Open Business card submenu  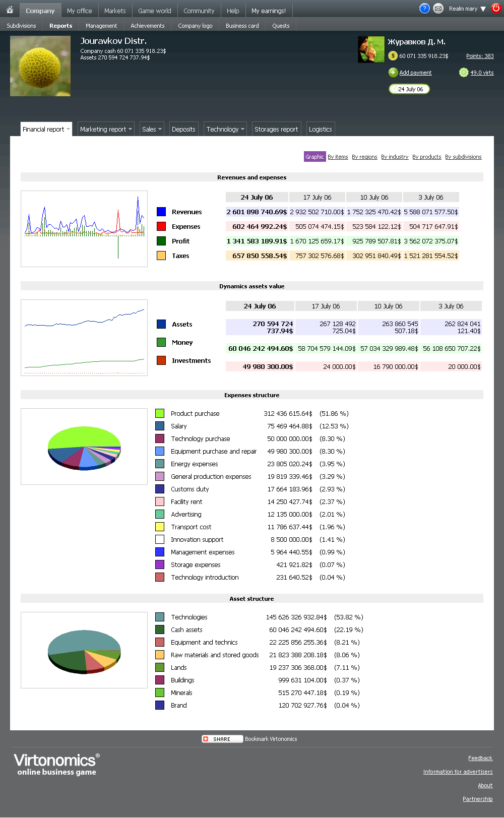pos(242,26)
